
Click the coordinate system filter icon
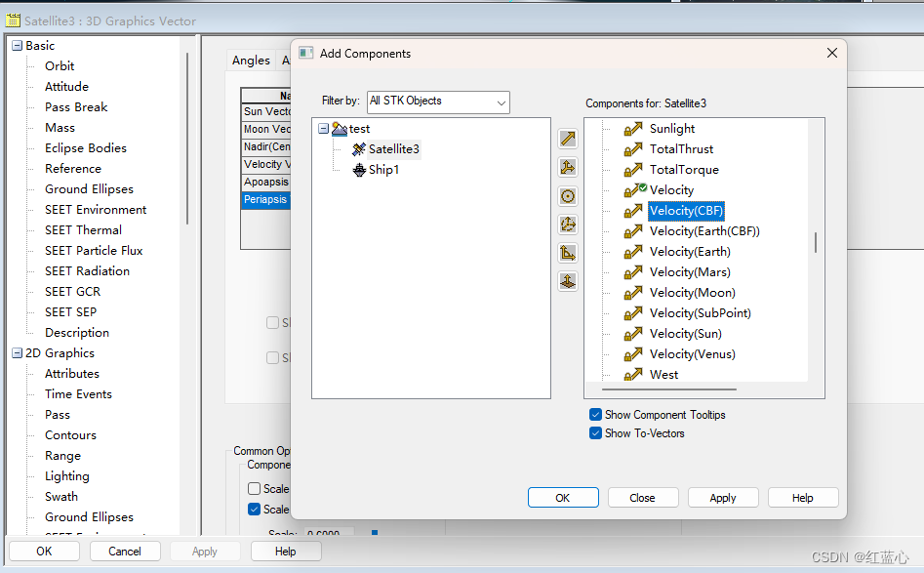pyautogui.click(x=568, y=225)
